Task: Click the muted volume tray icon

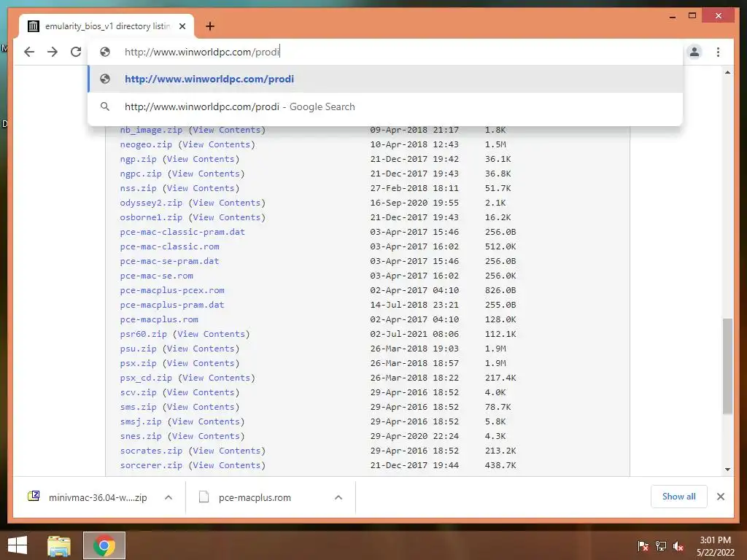Action: point(678,546)
